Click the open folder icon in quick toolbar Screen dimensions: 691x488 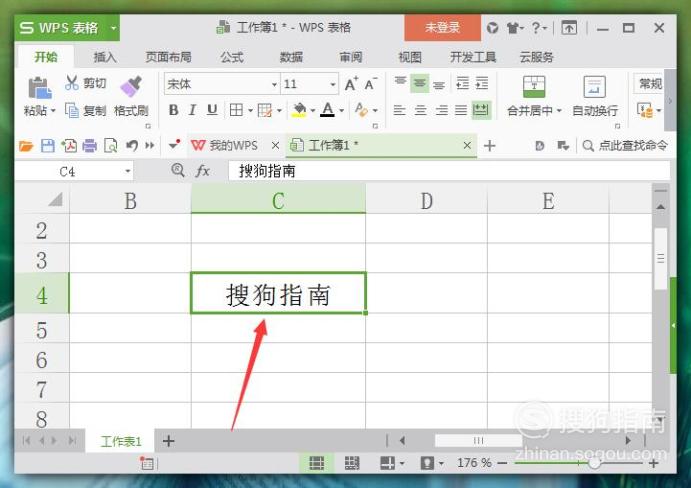point(26,145)
